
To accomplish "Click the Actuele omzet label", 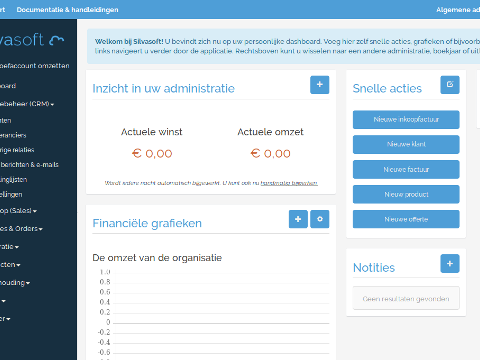I will pyautogui.click(x=270, y=132).
